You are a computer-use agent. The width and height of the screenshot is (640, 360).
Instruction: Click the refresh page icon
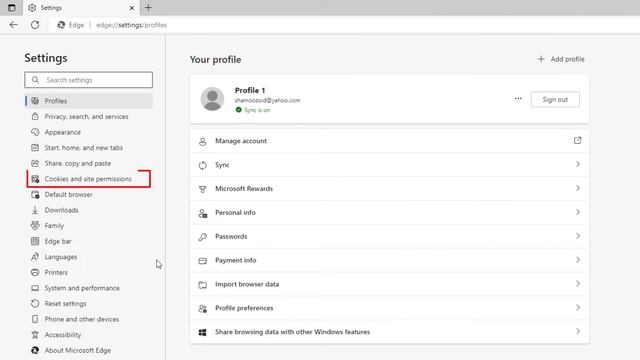35,25
